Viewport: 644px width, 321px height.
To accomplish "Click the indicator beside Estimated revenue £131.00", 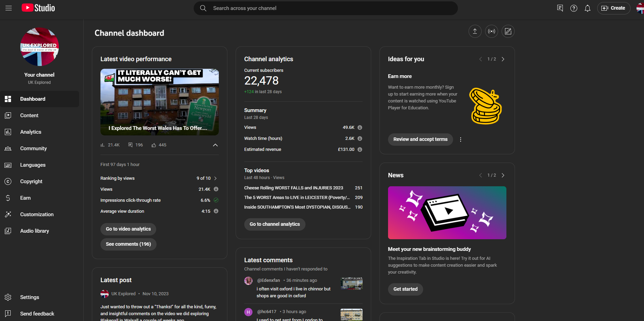I will point(360,150).
